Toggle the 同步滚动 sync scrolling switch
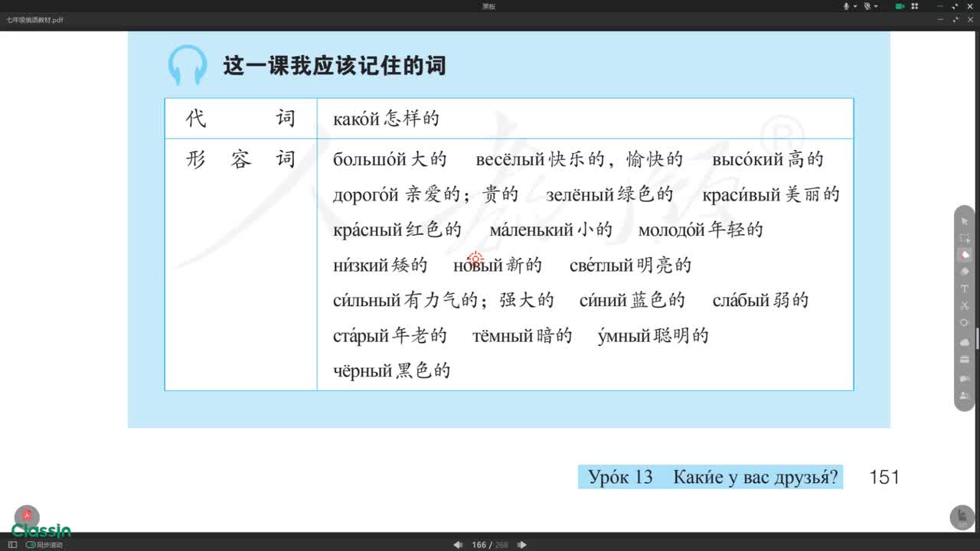980x551 pixels. coord(31,545)
